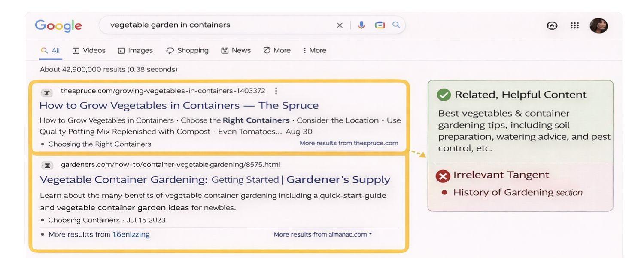Click the magnifying glass search icon
Screen dimensions: 644x258
pyautogui.click(x=396, y=25)
